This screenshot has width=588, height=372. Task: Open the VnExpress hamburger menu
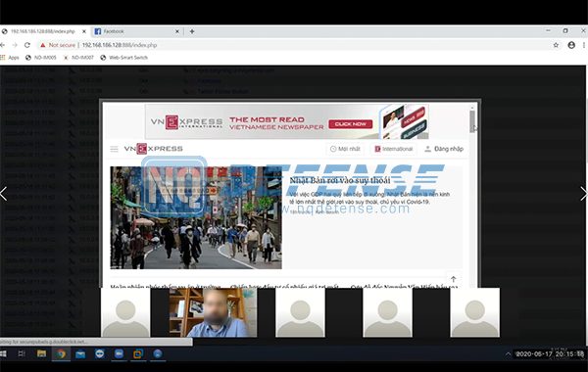pyautogui.click(x=114, y=149)
